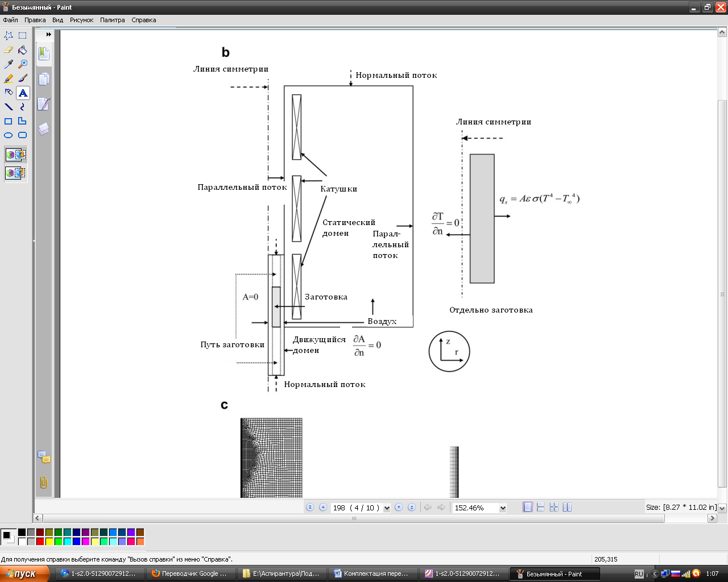
Task: Open the Правка menu
Action: (x=35, y=20)
